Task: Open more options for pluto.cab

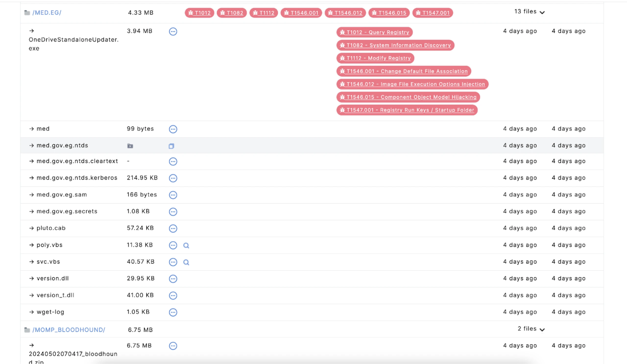Action: coord(173,228)
